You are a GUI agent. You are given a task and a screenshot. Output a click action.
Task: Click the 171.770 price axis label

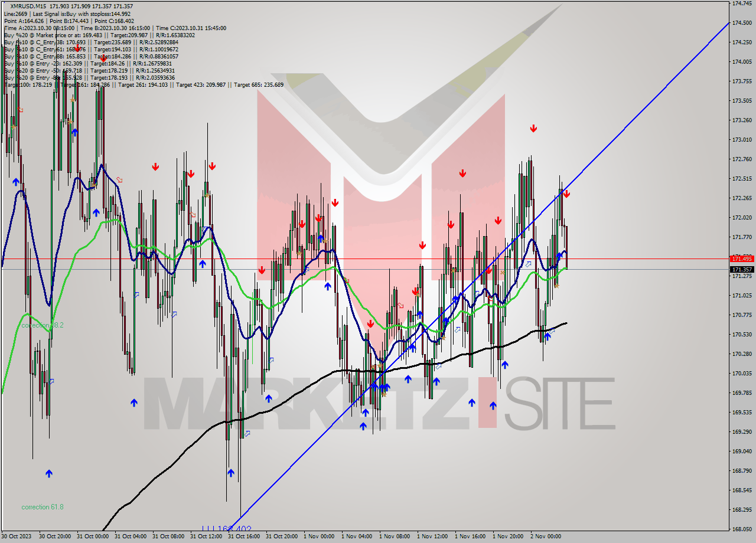coord(742,237)
